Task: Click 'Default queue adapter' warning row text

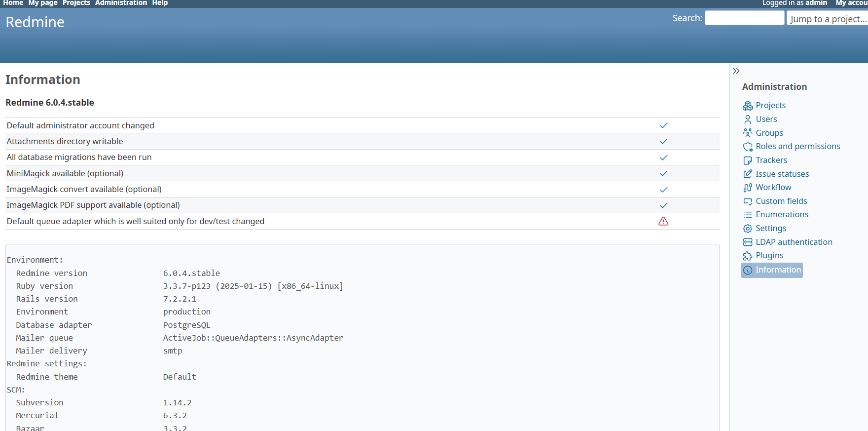Action: point(136,222)
